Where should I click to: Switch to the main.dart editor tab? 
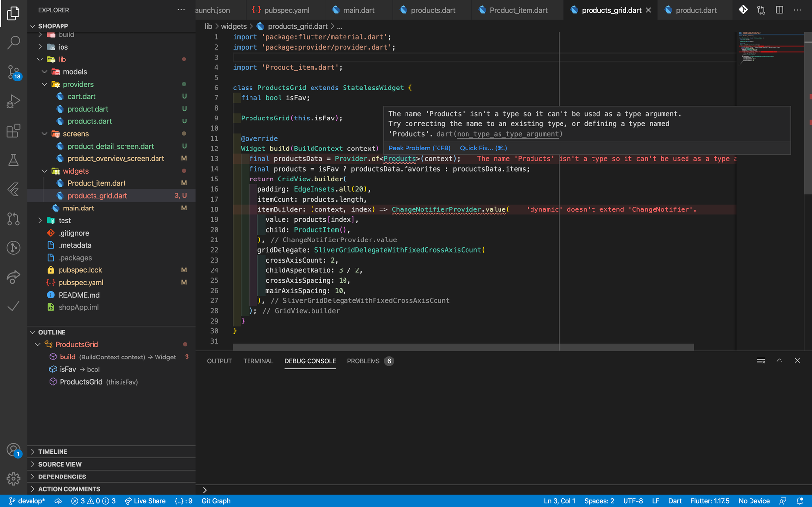tap(358, 10)
